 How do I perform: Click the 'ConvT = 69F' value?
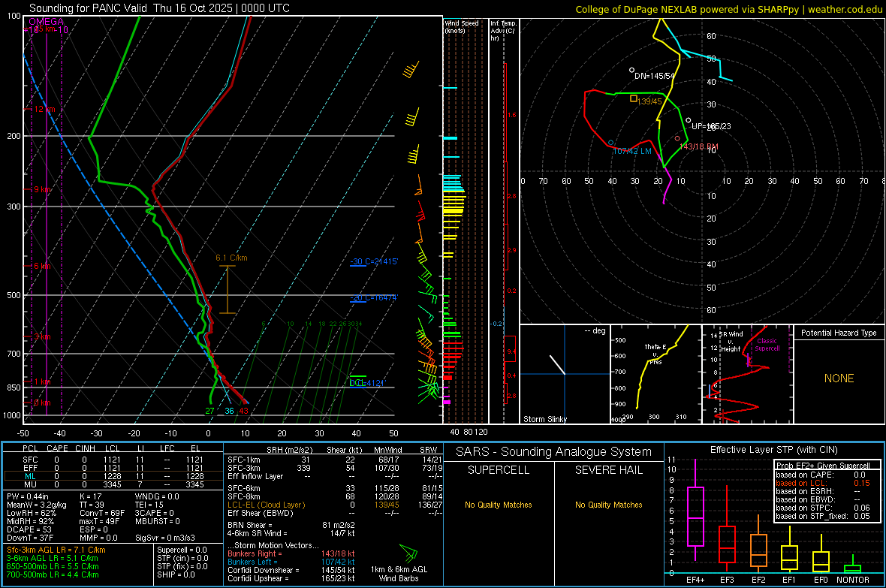(x=102, y=513)
